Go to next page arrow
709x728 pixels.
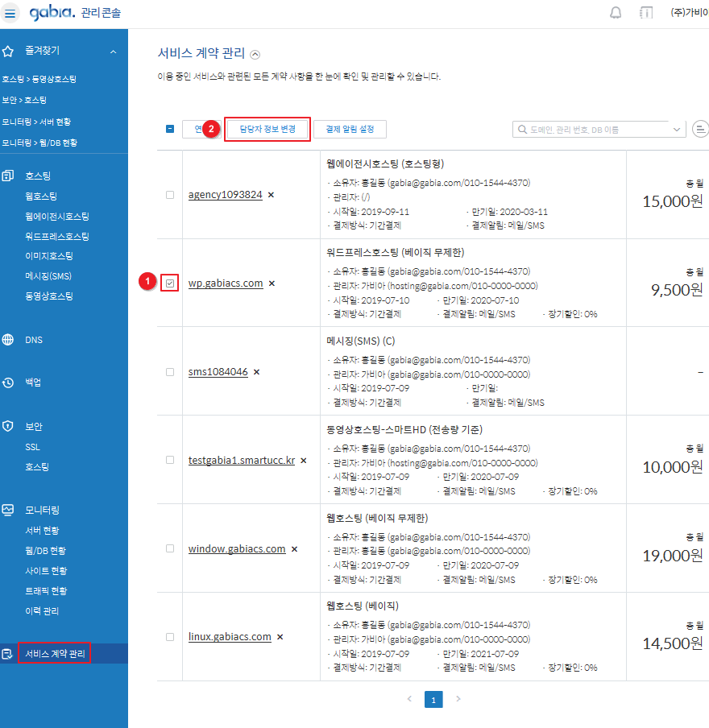pyautogui.click(x=458, y=699)
